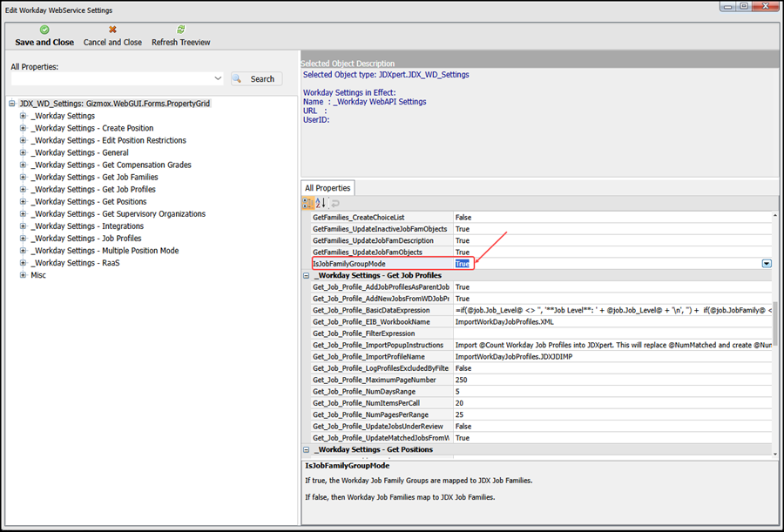
Task: Click Save and Close label
Action: pos(44,43)
